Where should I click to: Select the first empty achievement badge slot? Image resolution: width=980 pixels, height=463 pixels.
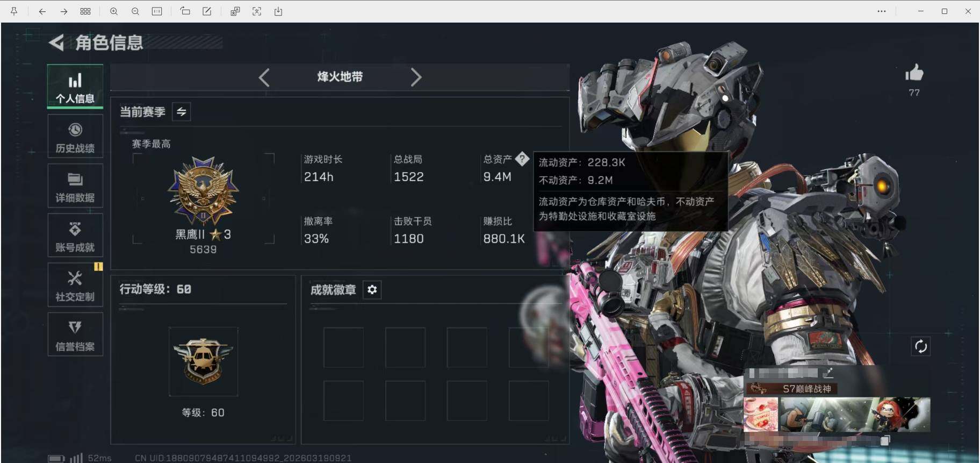(344, 347)
